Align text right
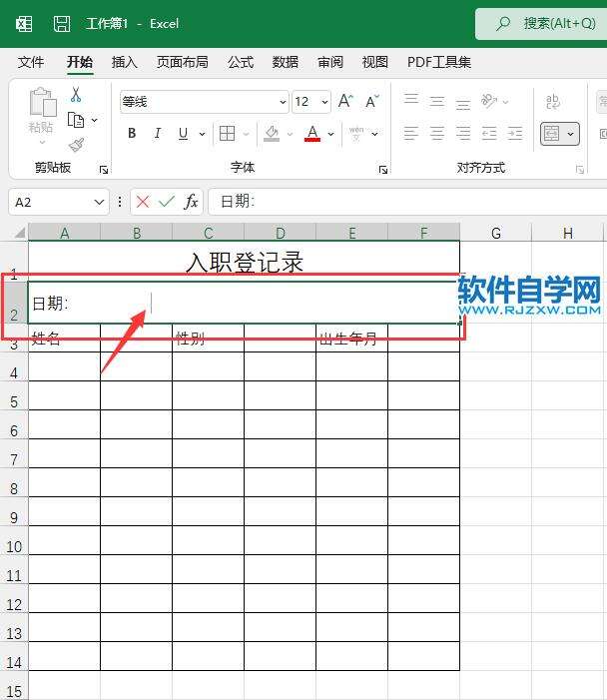Screen dimensions: 607x700 [463, 133]
